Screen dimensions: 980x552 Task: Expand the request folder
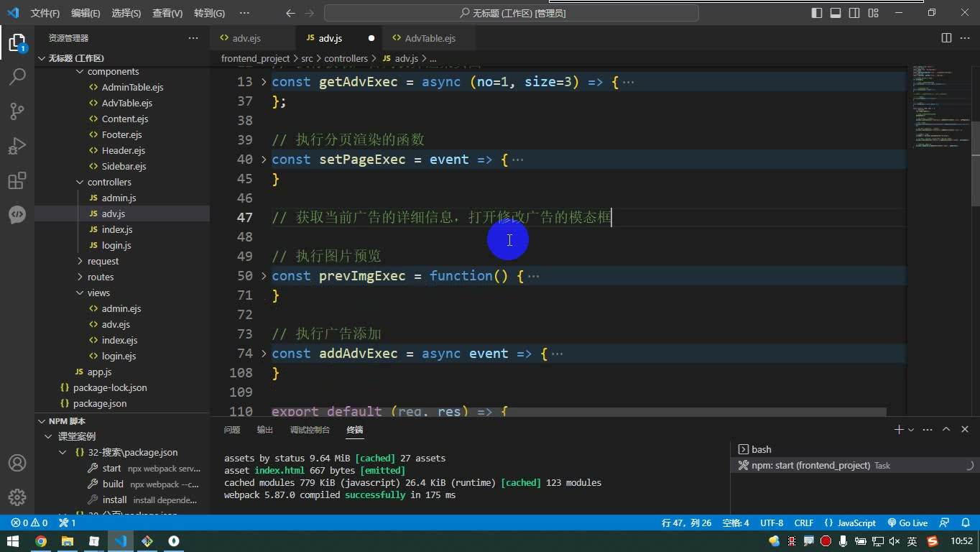tap(103, 261)
